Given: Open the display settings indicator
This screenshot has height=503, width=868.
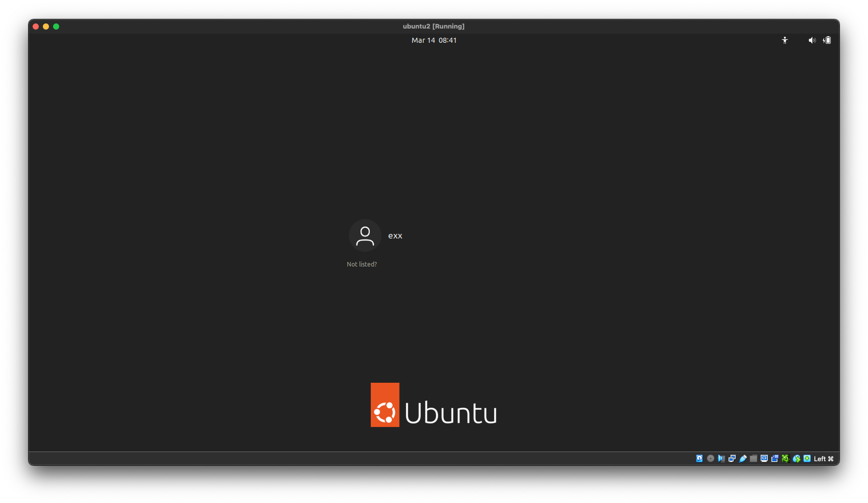Looking at the screenshot, I should point(764,459).
